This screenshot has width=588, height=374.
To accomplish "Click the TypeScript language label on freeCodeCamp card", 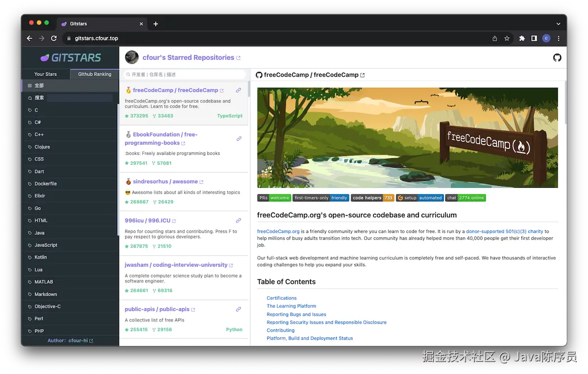I will (x=230, y=116).
